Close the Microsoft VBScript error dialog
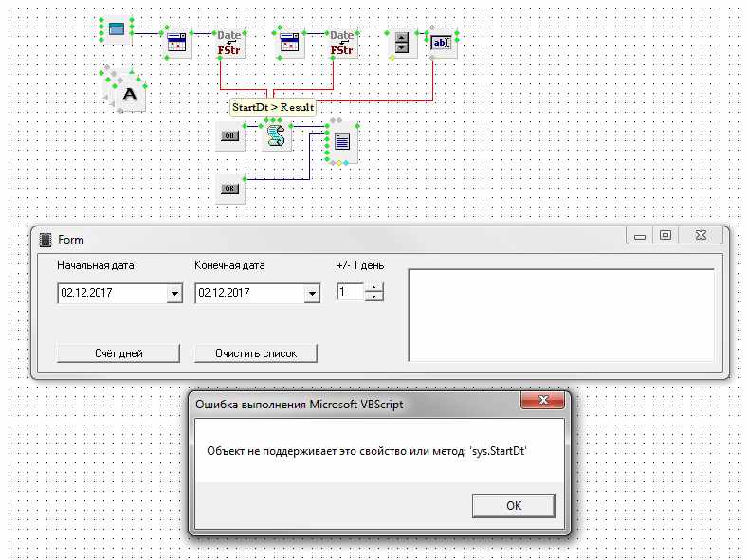 click(542, 400)
